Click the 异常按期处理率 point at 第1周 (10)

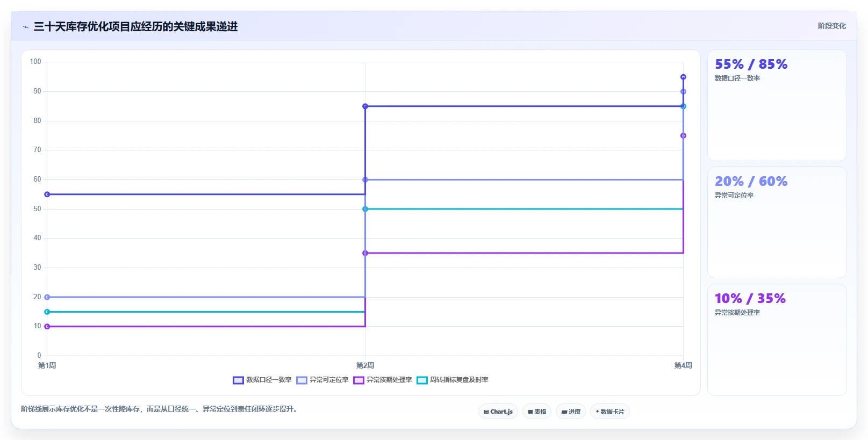pyautogui.click(x=47, y=327)
